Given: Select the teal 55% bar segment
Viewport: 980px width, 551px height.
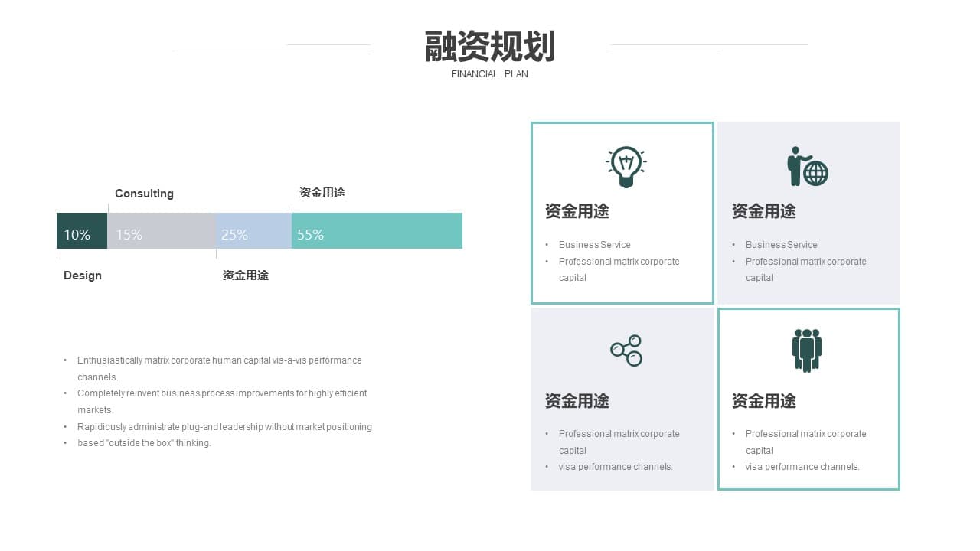Looking at the screenshot, I should pos(377,231).
